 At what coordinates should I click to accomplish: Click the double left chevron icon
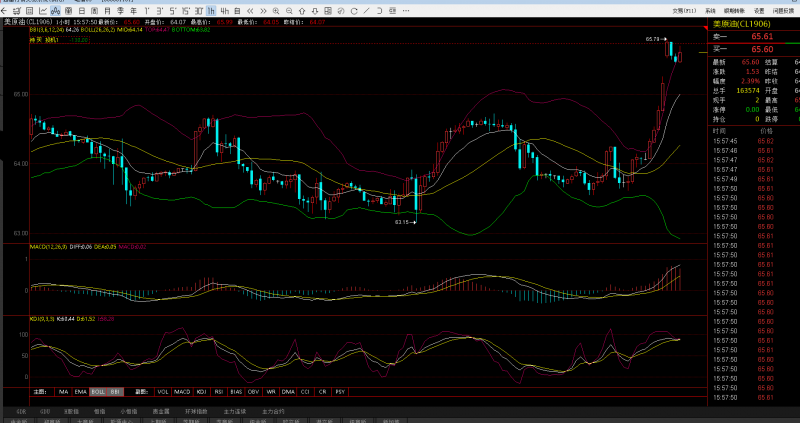(250, 11)
